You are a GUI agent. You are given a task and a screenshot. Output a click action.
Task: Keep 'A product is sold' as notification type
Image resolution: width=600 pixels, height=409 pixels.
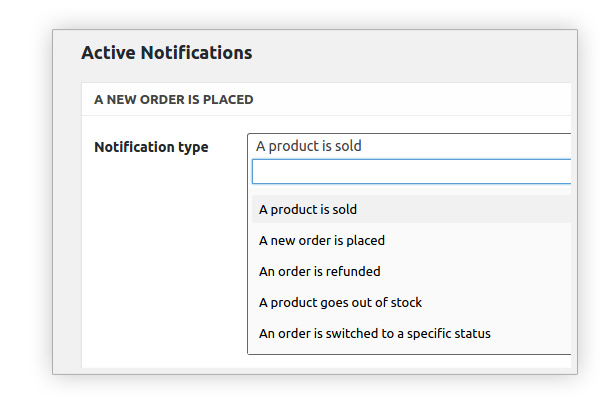click(411, 209)
